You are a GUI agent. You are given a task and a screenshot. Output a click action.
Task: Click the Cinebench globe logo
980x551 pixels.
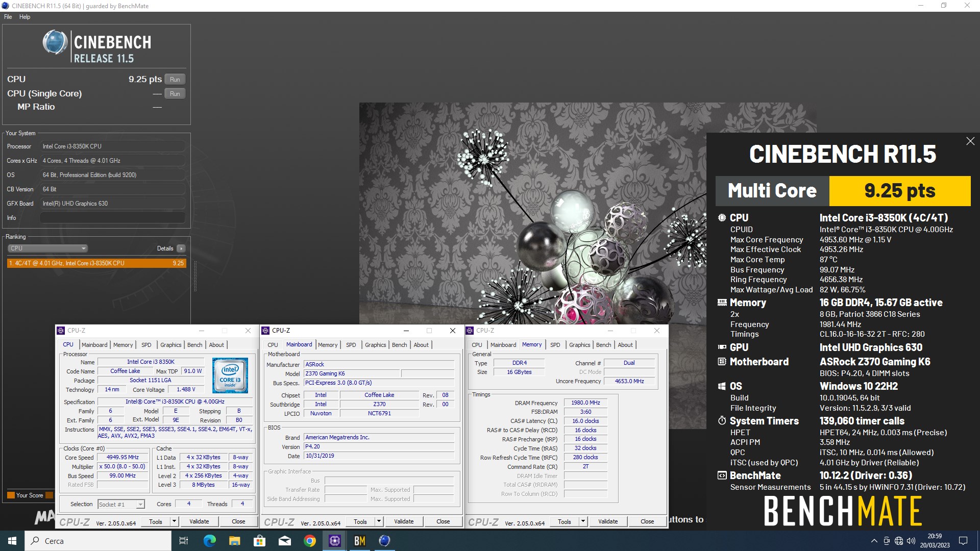coord(55,42)
